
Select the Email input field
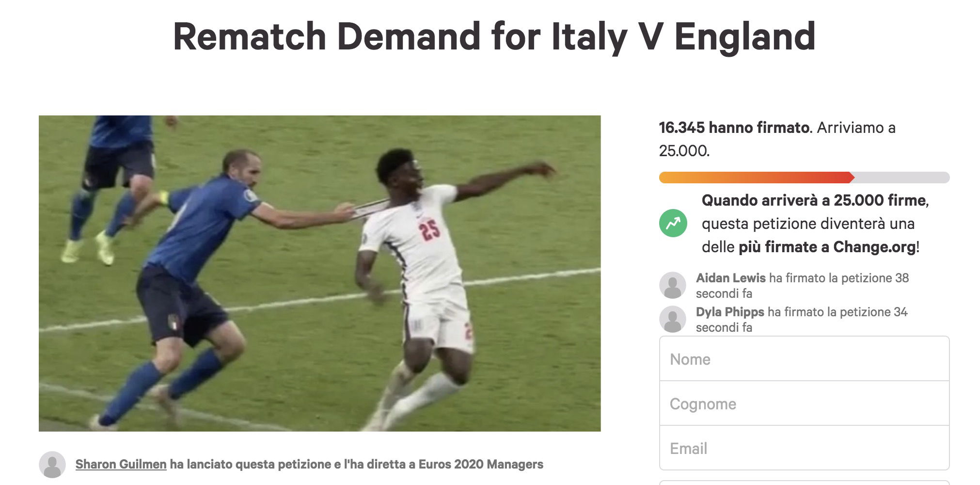click(x=804, y=448)
